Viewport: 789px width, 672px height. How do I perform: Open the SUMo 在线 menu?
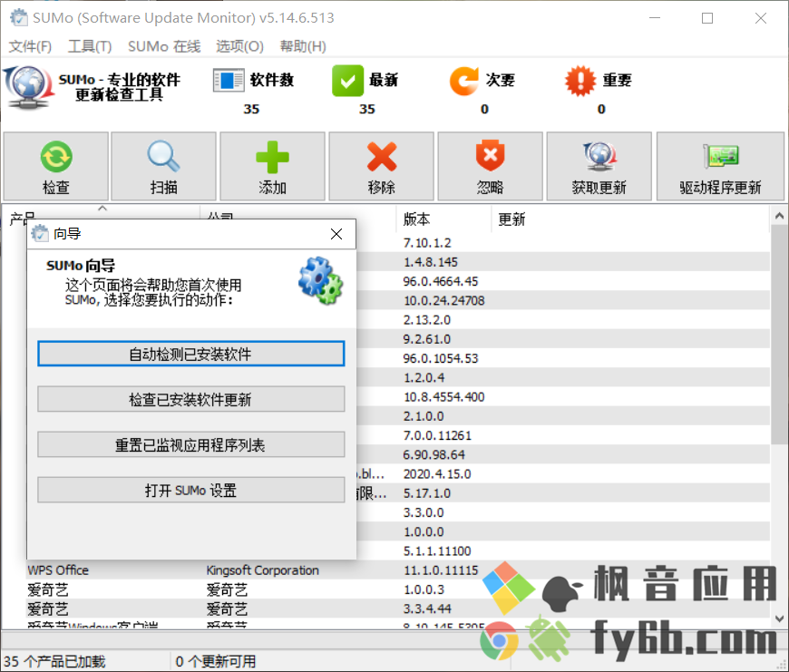[164, 46]
